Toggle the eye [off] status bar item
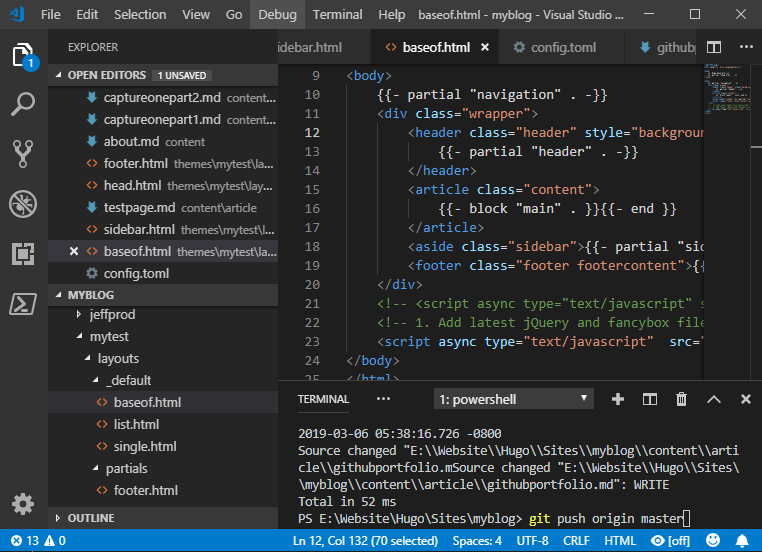Screen dimensions: 762x552 coord(670,540)
